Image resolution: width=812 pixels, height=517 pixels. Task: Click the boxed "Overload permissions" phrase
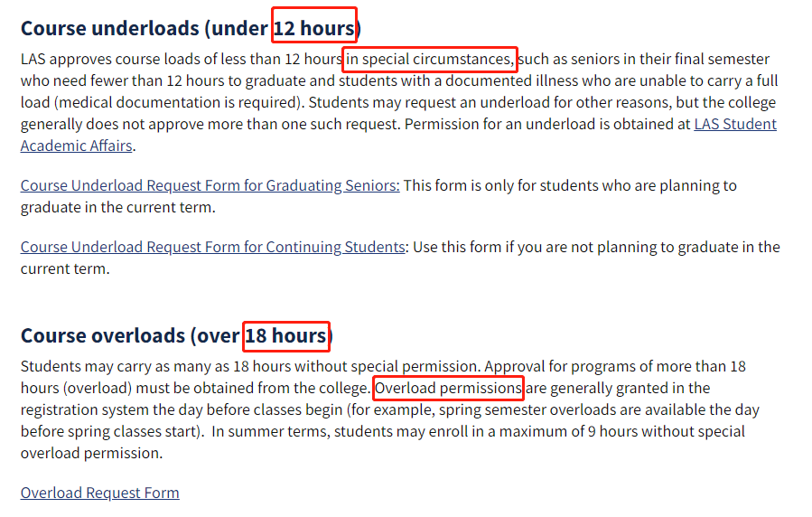coord(448,389)
